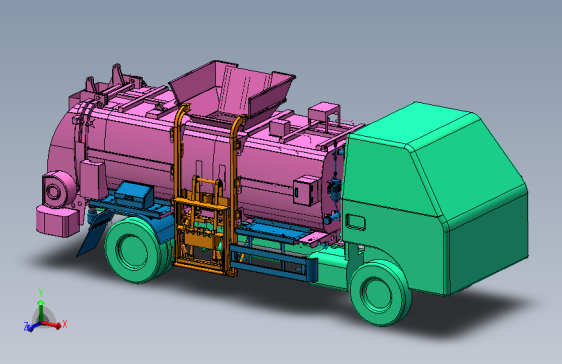562x364 pixels.
Task: Click the red X axis of the triad
Action: (54, 325)
